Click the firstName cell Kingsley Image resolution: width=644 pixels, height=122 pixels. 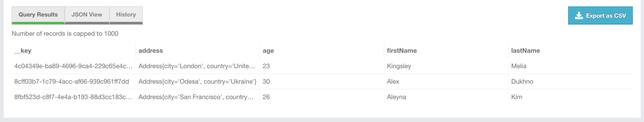click(399, 66)
